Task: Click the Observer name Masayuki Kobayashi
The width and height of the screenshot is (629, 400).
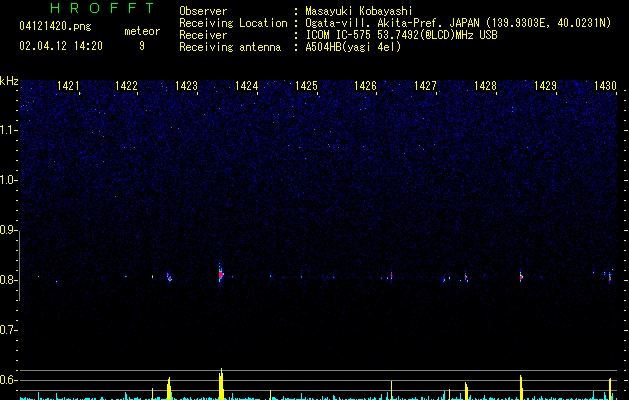Action: (x=359, y=11)
